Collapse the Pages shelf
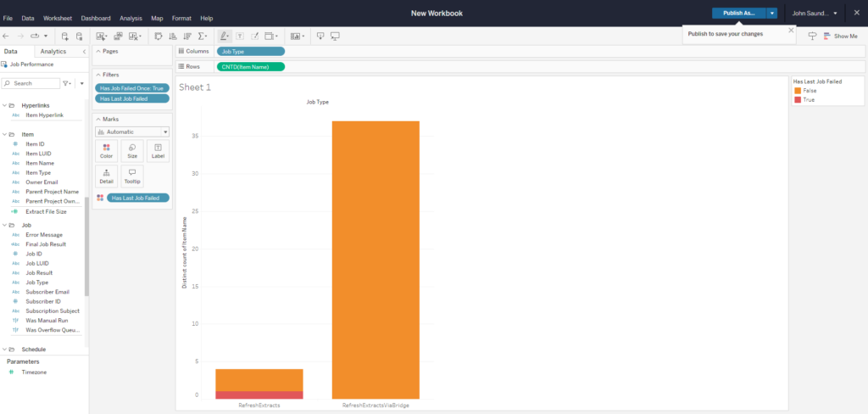Viewport: 868px width, 414px height. point(98,51)
